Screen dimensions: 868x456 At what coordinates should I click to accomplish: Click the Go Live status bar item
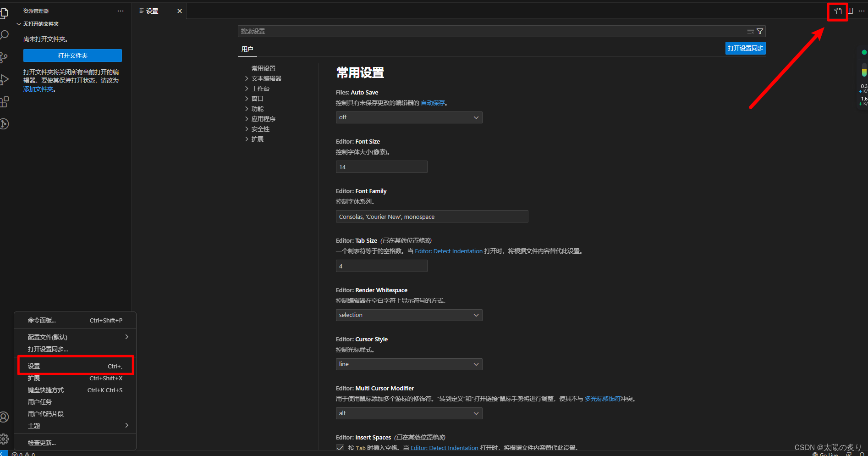(825, 454)
